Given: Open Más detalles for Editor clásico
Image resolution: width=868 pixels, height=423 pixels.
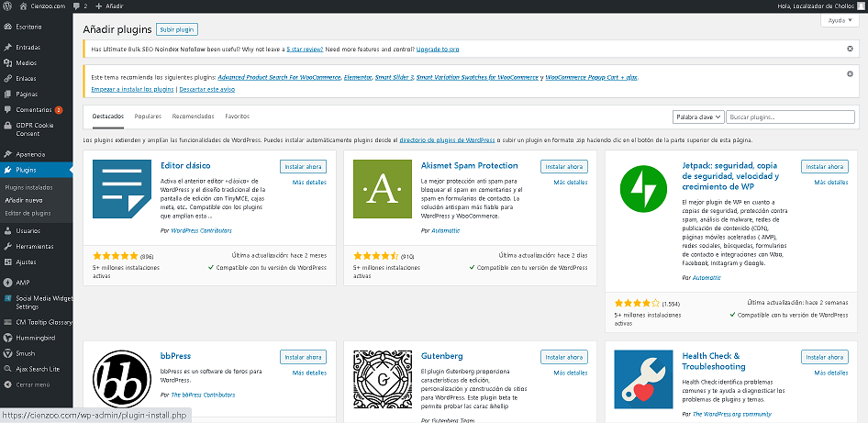Looking at the screenshot, I should coord(309,183).
